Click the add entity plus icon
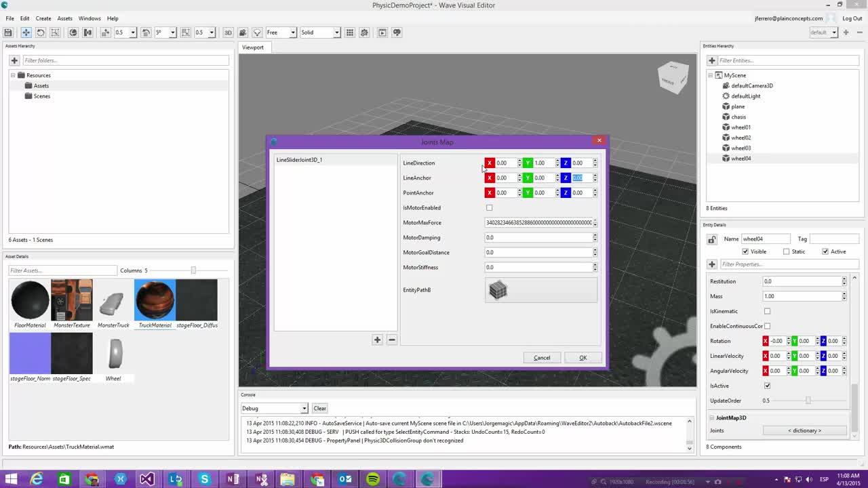This screenshot has width=868, height=488. 711,60
